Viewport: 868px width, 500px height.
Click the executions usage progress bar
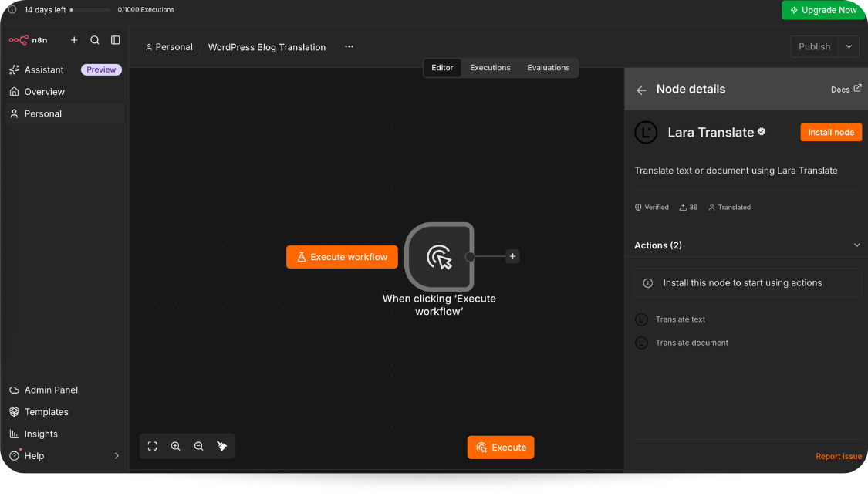[x=90, y=10]
